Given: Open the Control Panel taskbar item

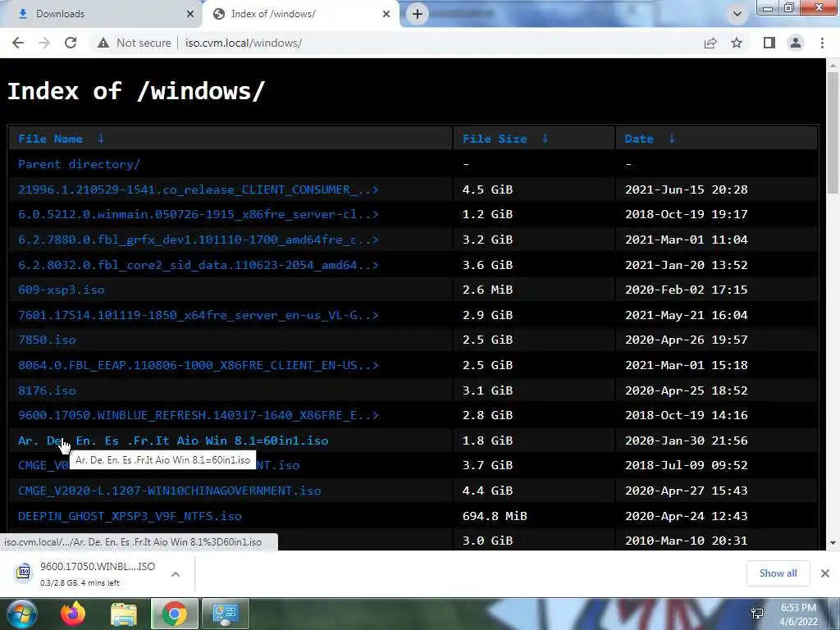Looking at the screenshot, I should (225, 614).
